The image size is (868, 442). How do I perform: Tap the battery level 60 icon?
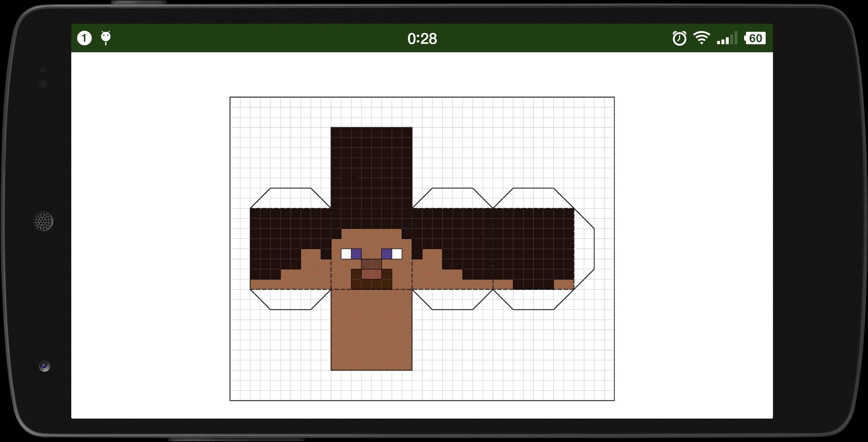click(x=755, y=38)
